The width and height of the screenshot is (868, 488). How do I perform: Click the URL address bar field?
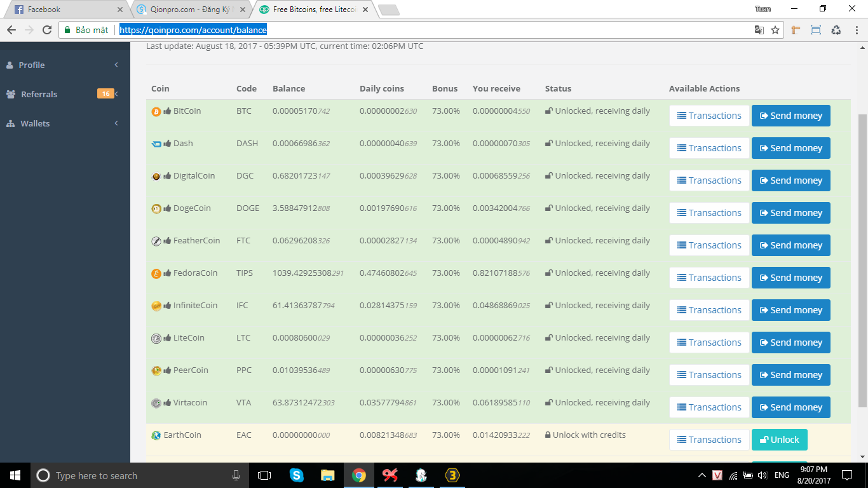(x=432, y=30)
